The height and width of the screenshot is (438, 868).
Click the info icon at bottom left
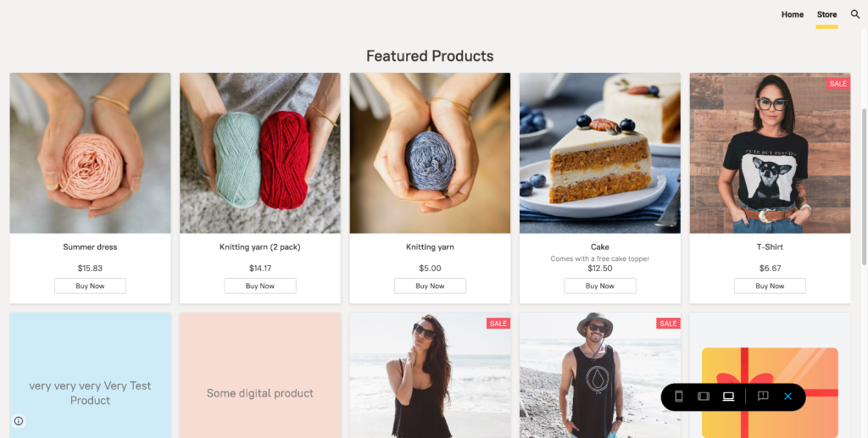[19, 421]
